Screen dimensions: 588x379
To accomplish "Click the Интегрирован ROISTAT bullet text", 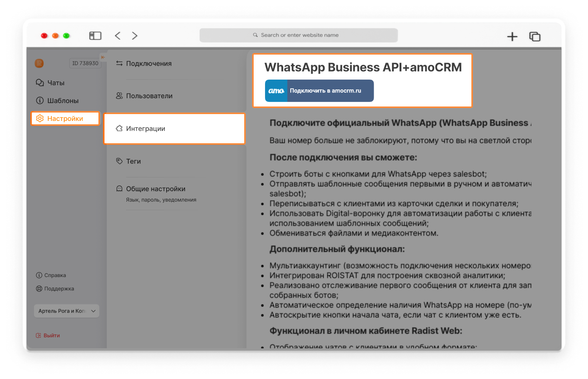I will pos(387,276).
